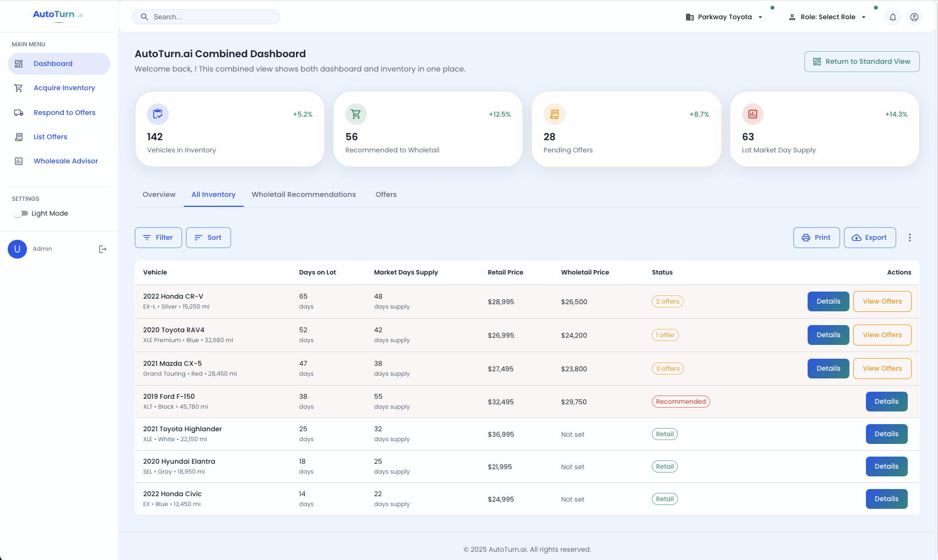Viewport: 938px width, 560px height.
Task: Click the 2 offers badge on Honda CR-V
Action: tap(667, 301)
